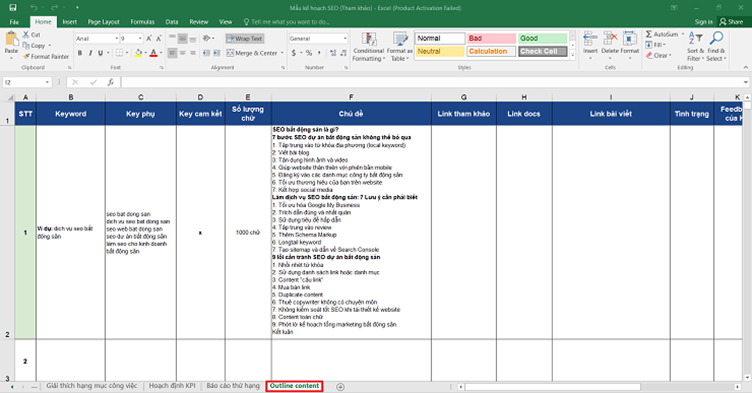Collapse the ribbon with chevron

(746, 68)
